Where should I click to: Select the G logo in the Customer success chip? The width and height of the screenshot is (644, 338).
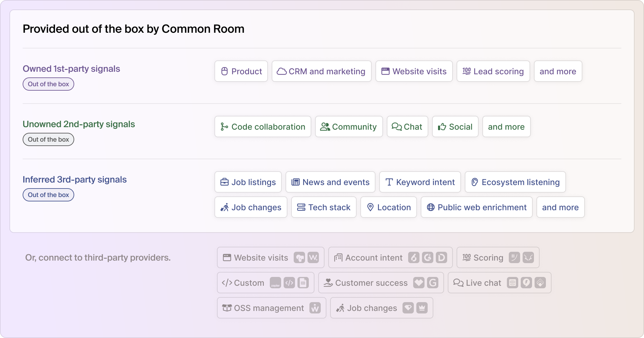click(433, 283)
